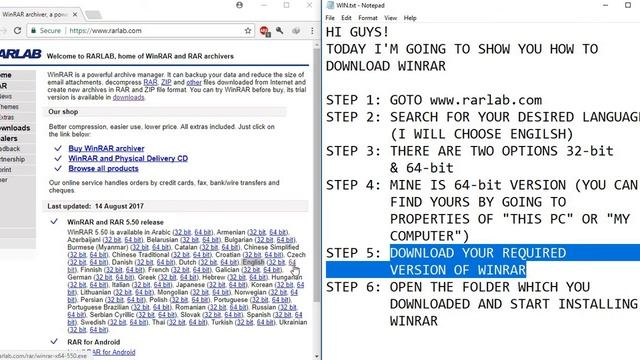Image resolution: width=640 pixels, height=360 pixels.
Task: Reload the RARLAB page in Chrome
Action: pyautogui.click(x=17, y=31)
